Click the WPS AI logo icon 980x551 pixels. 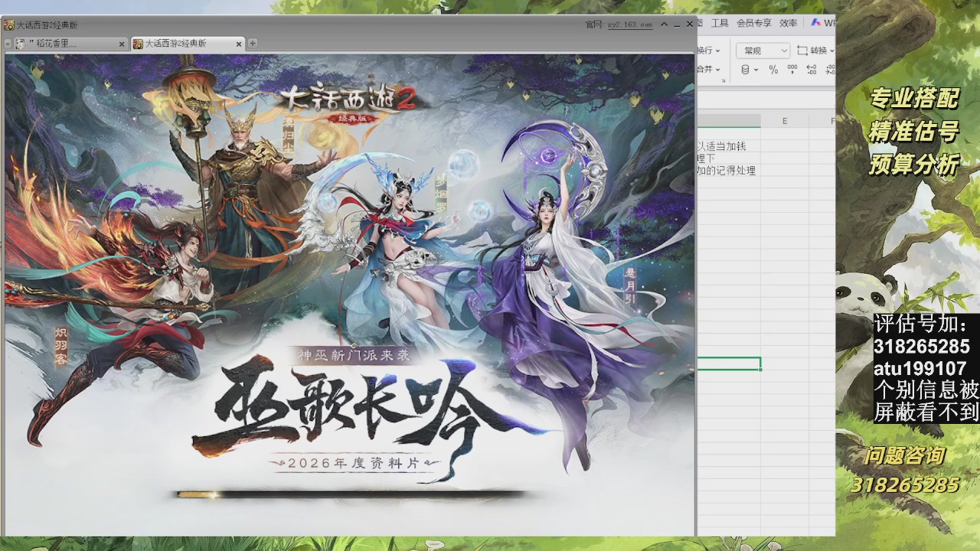[x=816, y=24]
